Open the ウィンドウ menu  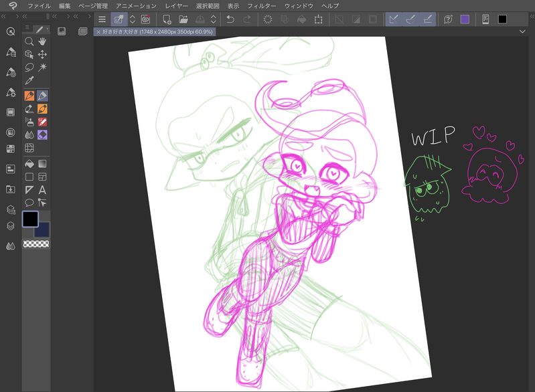tap(299, 6)
